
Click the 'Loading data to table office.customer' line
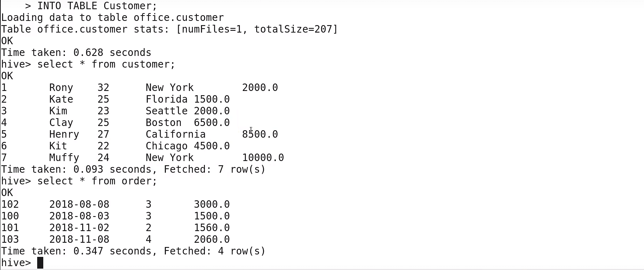(x=113, y=17)
